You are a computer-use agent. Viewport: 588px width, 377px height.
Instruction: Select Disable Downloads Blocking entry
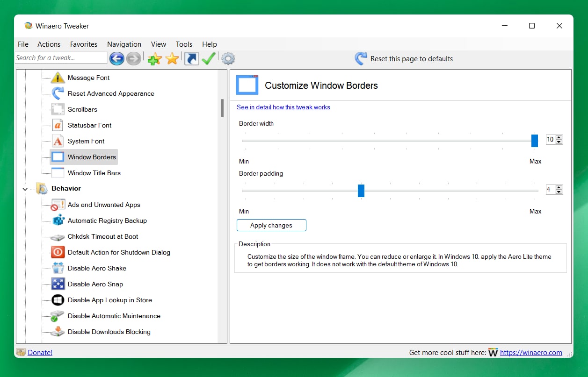[x=109, y=332]
